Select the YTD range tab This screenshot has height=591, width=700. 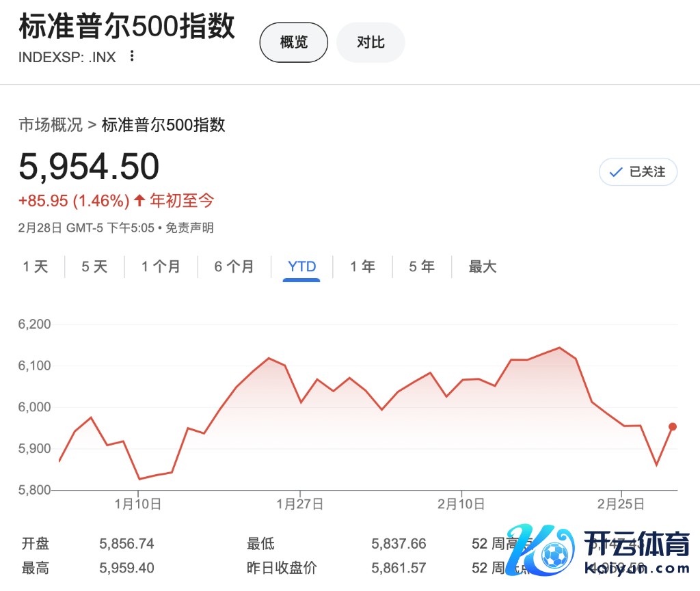[301, 266]
